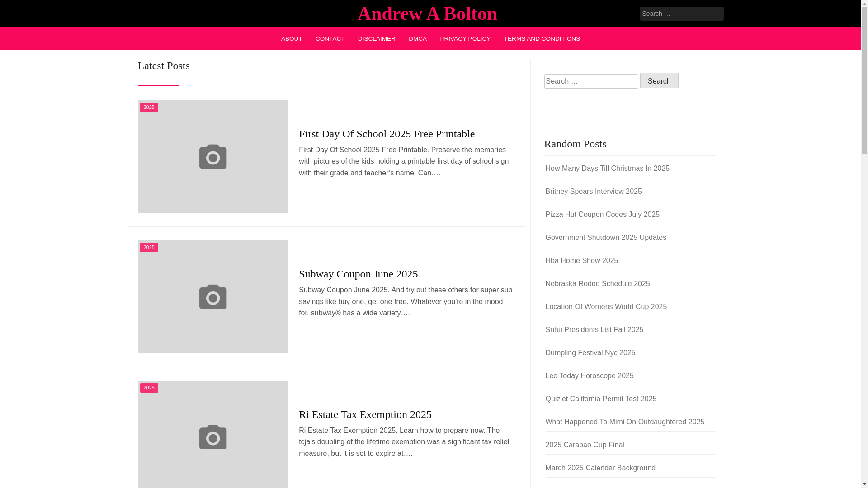Screen dimensions: 868x488
Task: Open Government Shutdown 2025 Updates link
Action: click(605, 238)
